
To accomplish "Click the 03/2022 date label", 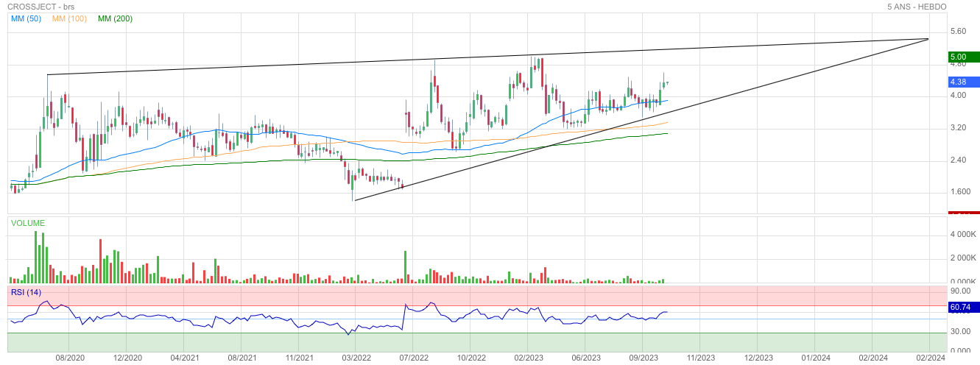I will tap(356, 358).
